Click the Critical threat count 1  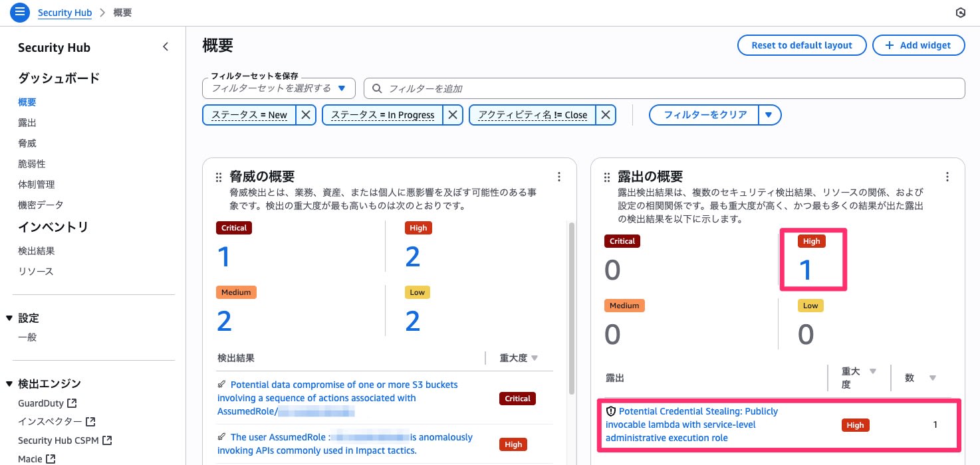224,256
